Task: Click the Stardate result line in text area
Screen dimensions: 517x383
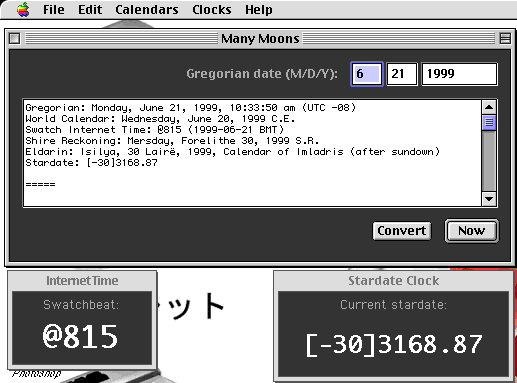Action: pos(91,163)
